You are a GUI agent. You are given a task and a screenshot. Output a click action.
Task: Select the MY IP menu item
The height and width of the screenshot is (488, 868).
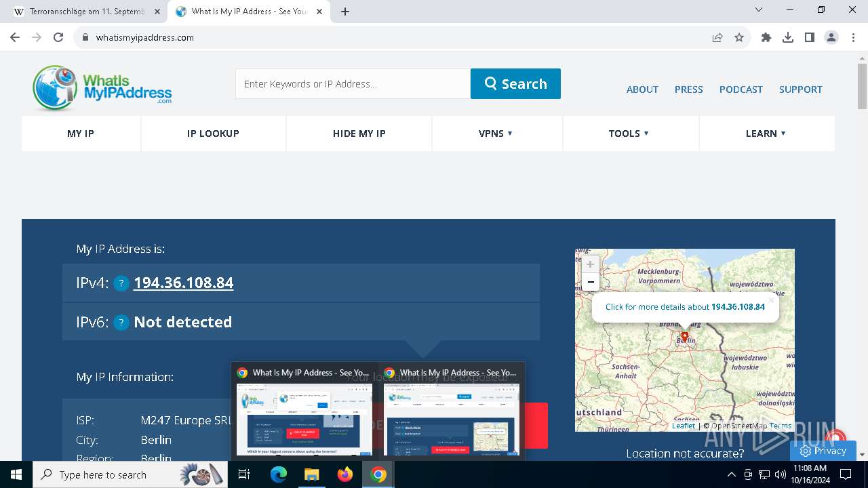[x=81, y=134]
